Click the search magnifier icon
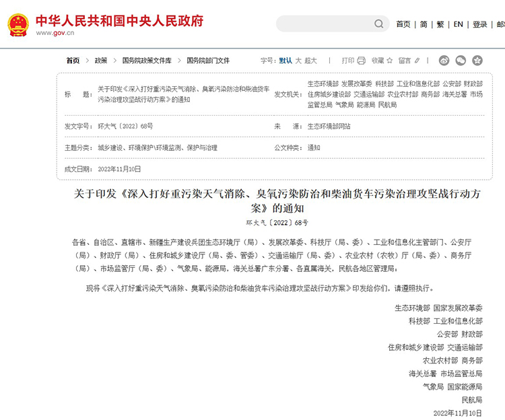 point(379,24)
